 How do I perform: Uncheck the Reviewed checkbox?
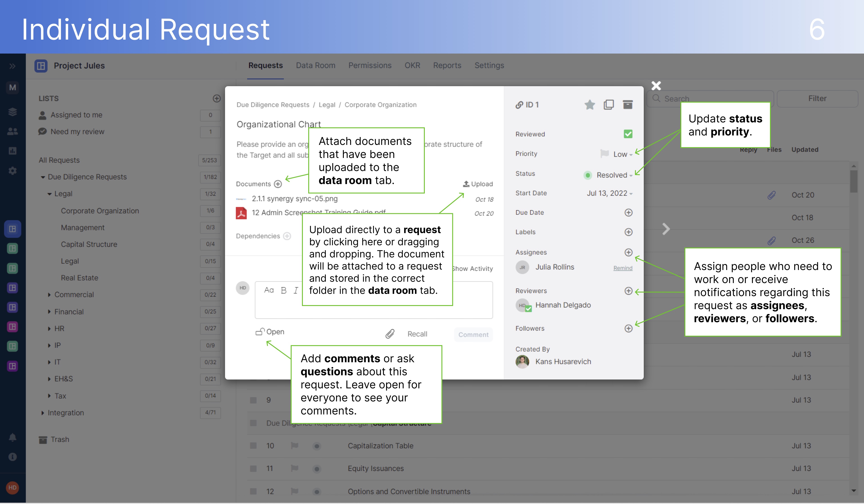pyautogui.click(x=628, y=134)
